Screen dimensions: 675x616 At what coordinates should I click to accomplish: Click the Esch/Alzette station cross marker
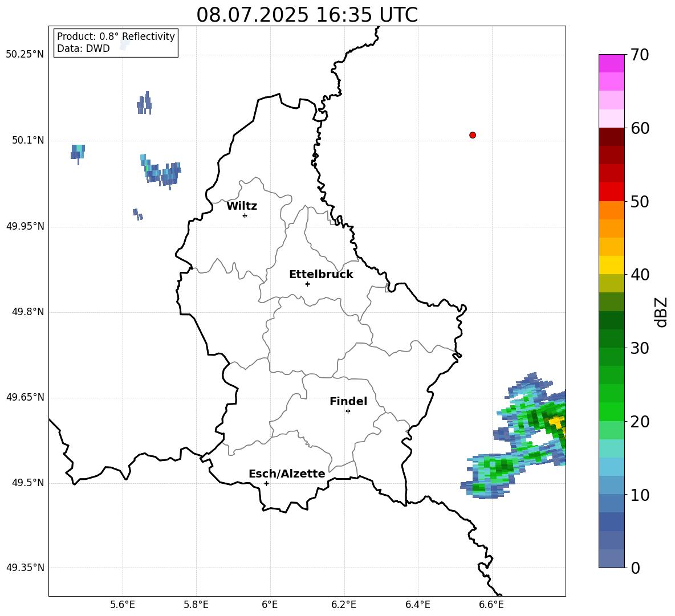(x=266, y=483)
